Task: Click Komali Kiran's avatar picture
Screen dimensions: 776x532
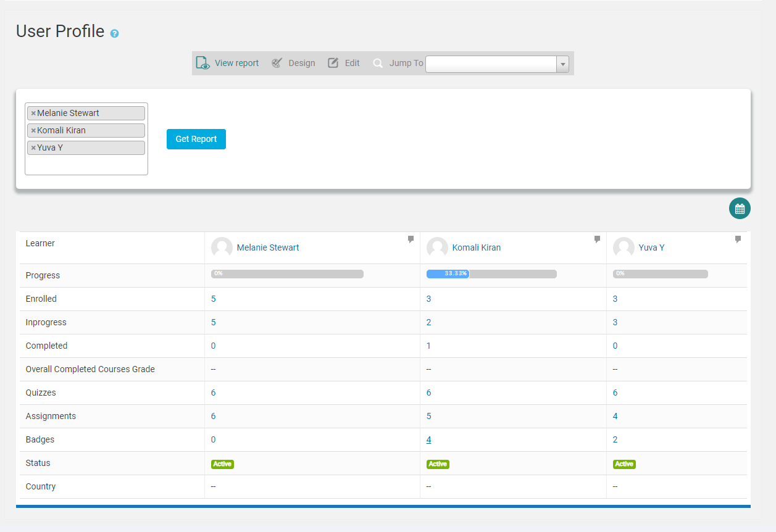Action: click(437, 247)
